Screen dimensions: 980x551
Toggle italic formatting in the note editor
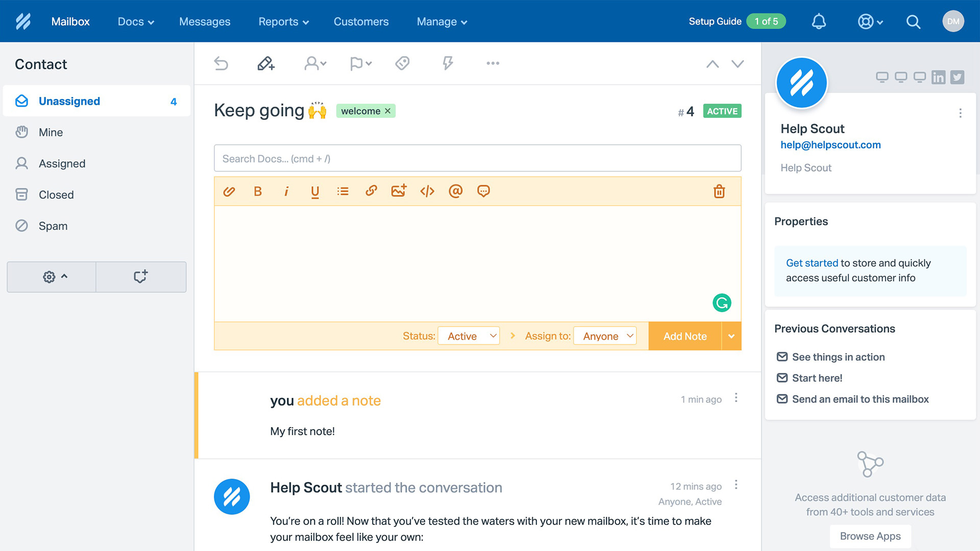[286, 191]
